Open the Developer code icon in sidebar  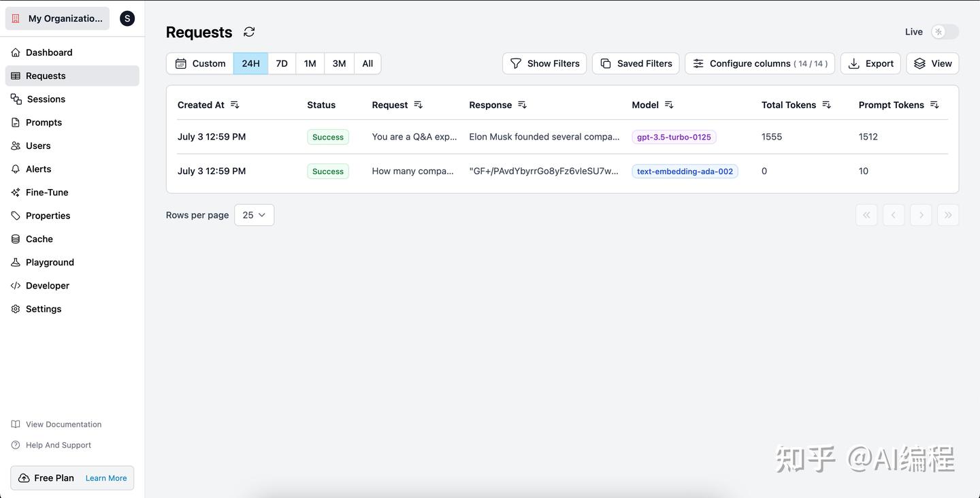coord(14,285)
